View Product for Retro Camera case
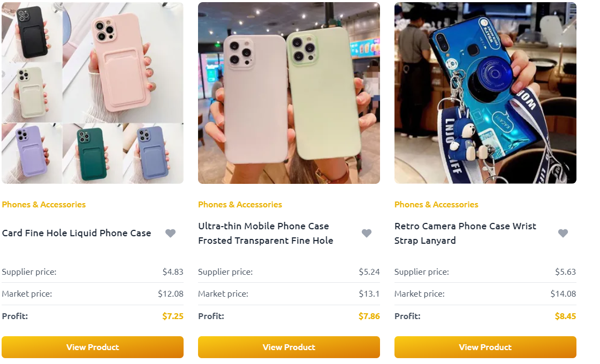600x364 pixels. [x=485, y=347]
